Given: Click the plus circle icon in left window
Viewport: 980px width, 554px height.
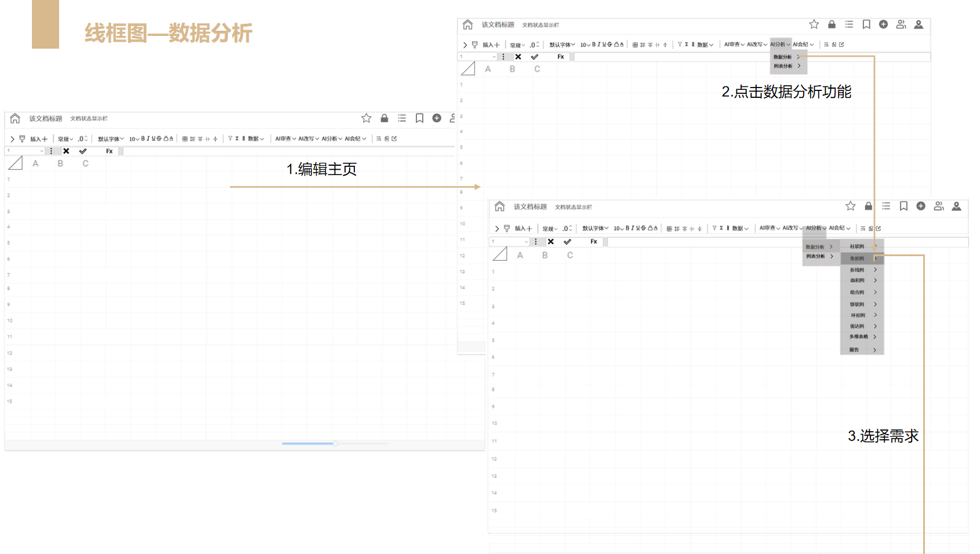Looking at the screenshot, I should point(437,118).
